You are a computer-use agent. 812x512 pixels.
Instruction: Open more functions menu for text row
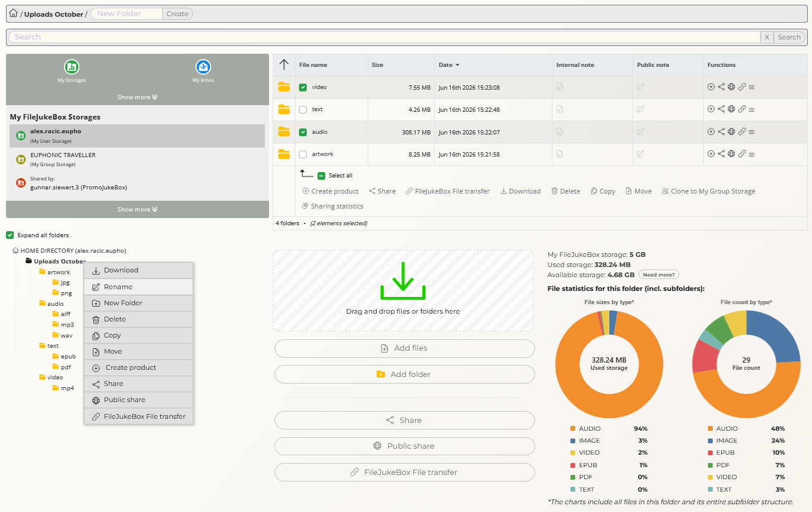(x=752, y=110)
